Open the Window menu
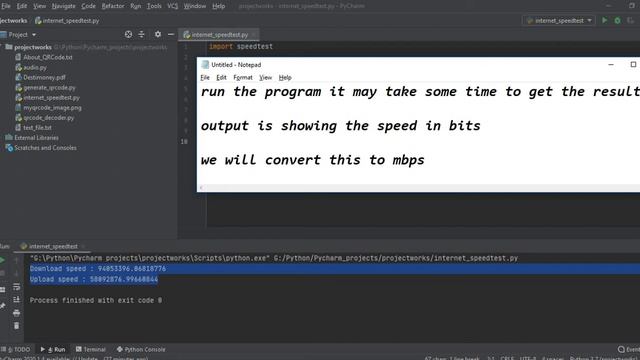This screenshot has height=360, width=640. pyautogui.click(x=195, y=6)
